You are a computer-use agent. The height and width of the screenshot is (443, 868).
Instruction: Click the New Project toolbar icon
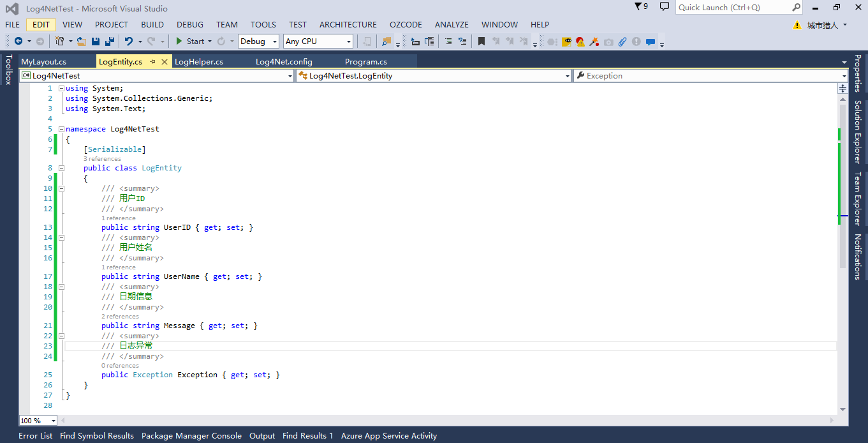(59, 41)
